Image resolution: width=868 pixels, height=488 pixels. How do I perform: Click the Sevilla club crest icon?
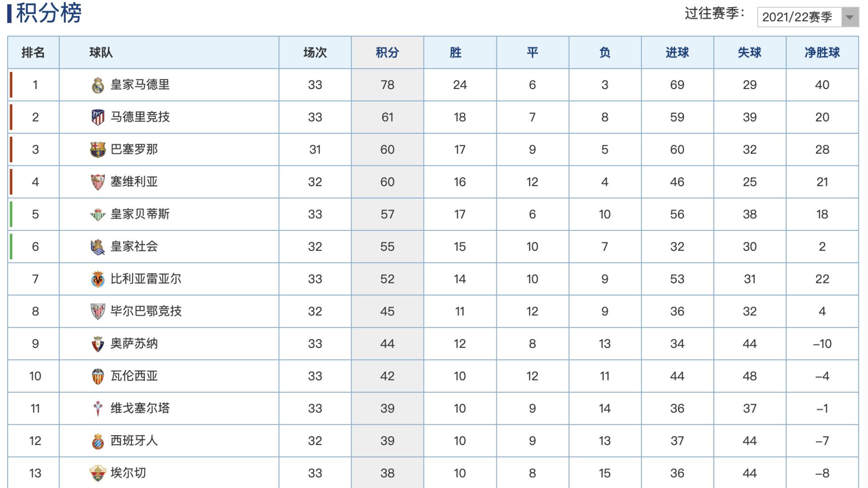pyautogui.click(x=98, y=182)
